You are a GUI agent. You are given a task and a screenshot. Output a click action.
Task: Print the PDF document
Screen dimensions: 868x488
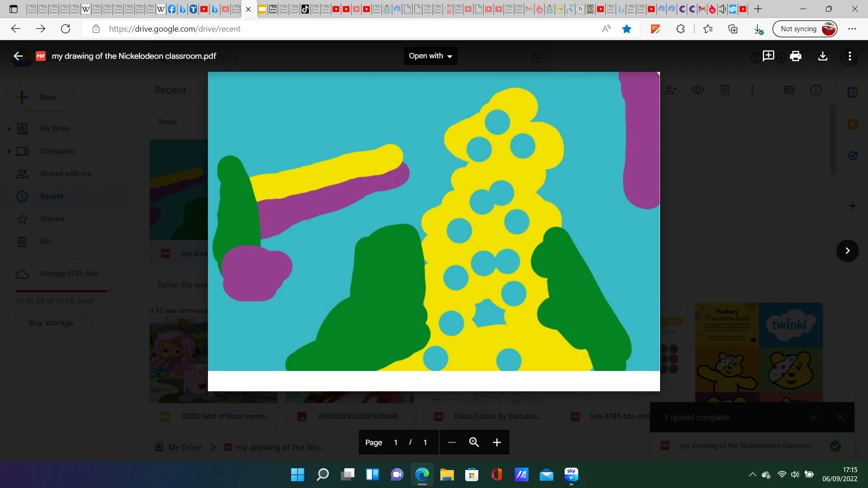(x=795, y=56)
